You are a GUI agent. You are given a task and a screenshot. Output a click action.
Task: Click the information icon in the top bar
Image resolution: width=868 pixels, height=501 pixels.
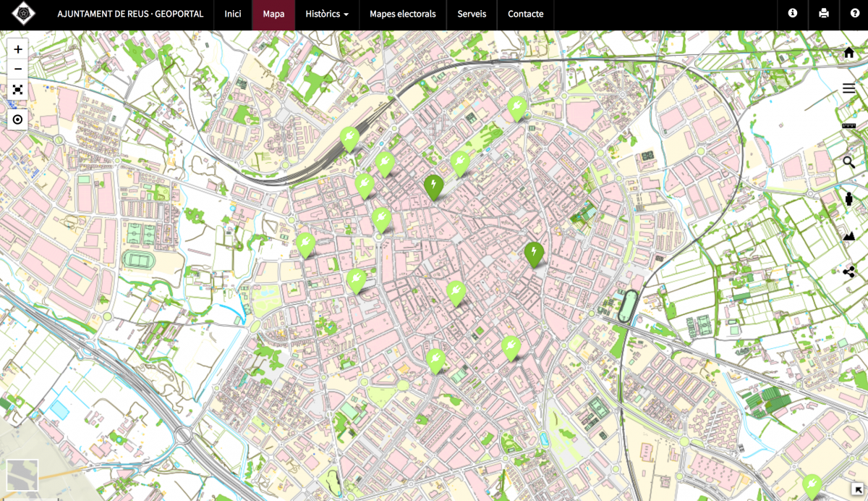point(793,13)
